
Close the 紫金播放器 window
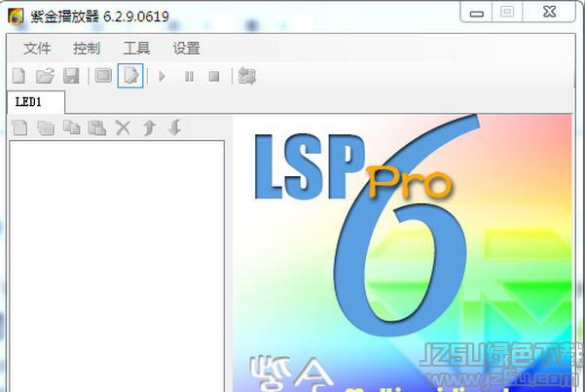[550, 12]
